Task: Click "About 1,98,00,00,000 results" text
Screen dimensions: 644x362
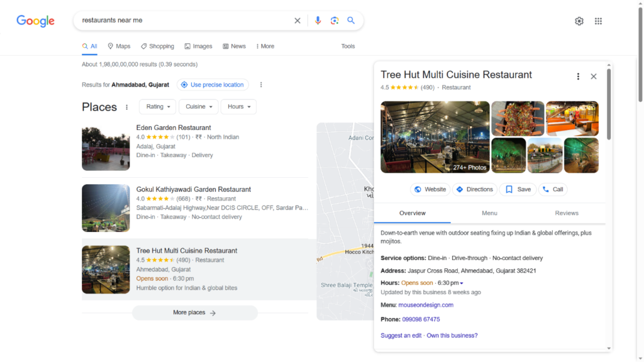Action: click(x=119, y=65)
